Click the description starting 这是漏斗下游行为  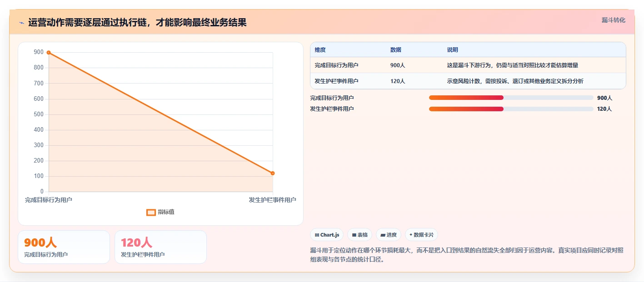(513, 65)
